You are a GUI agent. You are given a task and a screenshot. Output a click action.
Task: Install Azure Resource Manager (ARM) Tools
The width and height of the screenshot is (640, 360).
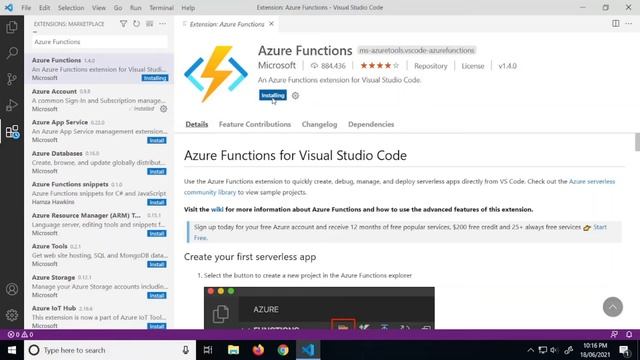(157, 233)
